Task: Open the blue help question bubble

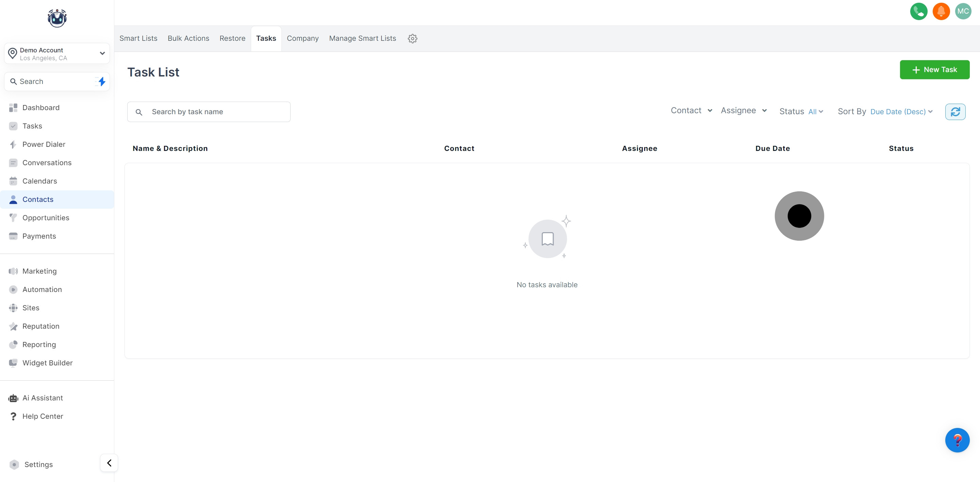Action: pyautogui.click(x=957, y=440)
